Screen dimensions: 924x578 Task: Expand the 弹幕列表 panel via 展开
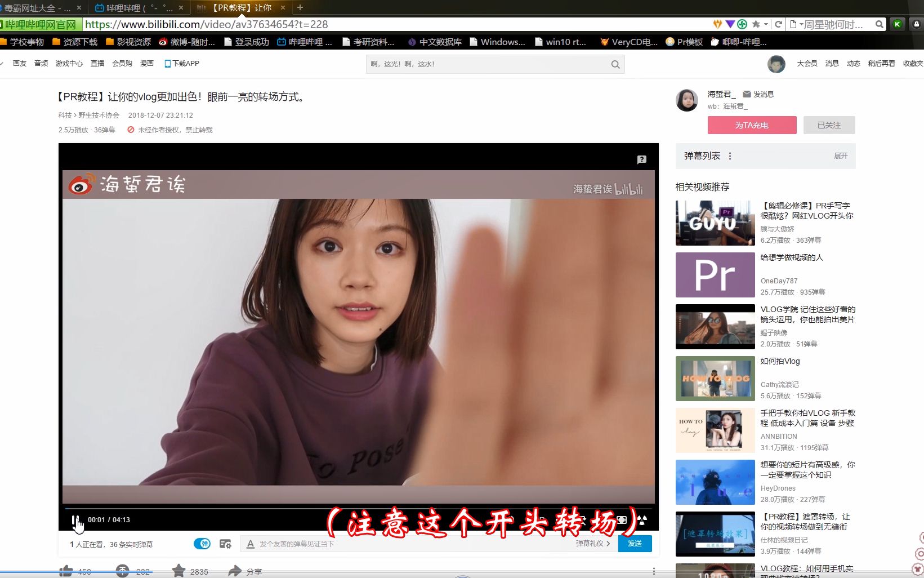(x=841, y=156)
